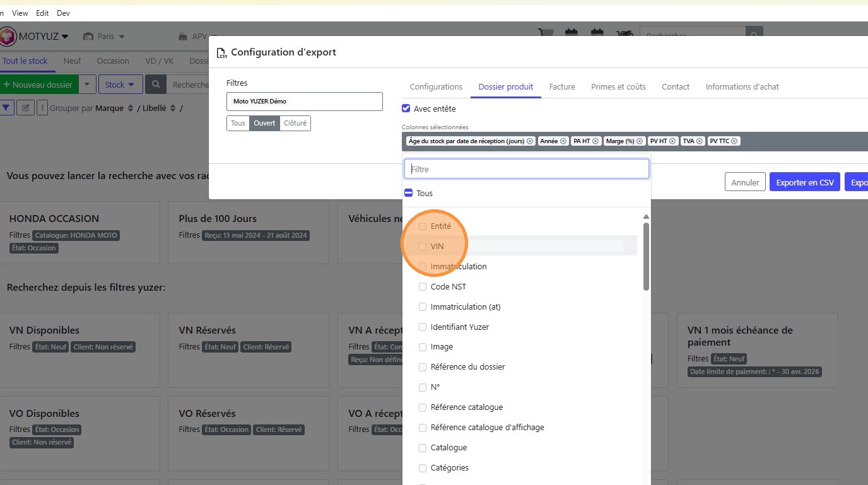Click the pencil edit icon near Grouper par
Viewport: 868px width, 485px height.
click(25, 108)
